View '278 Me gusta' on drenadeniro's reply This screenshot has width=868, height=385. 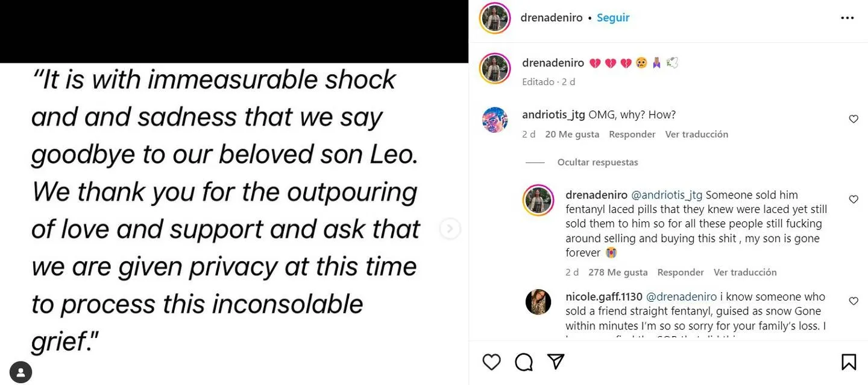click(617, 272)
